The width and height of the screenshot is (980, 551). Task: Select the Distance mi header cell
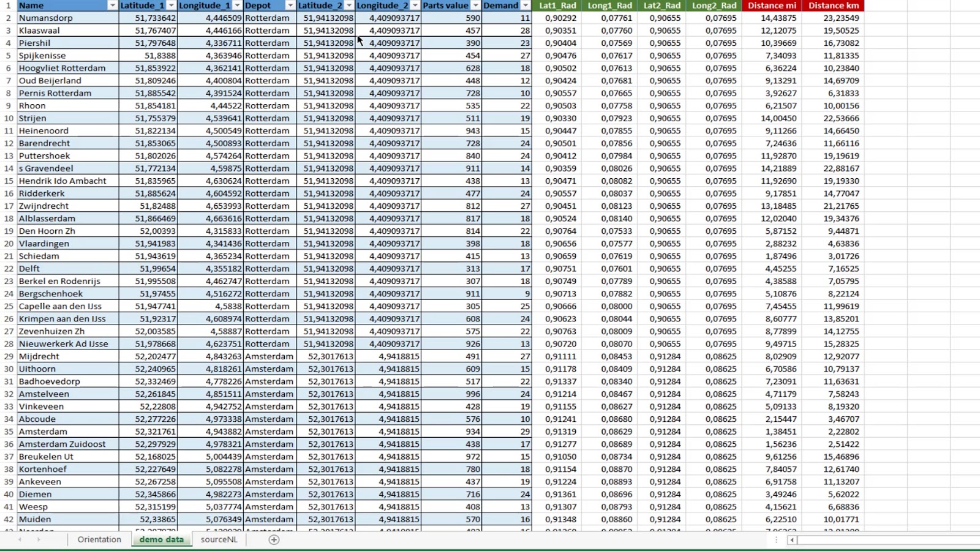[772, 6]
